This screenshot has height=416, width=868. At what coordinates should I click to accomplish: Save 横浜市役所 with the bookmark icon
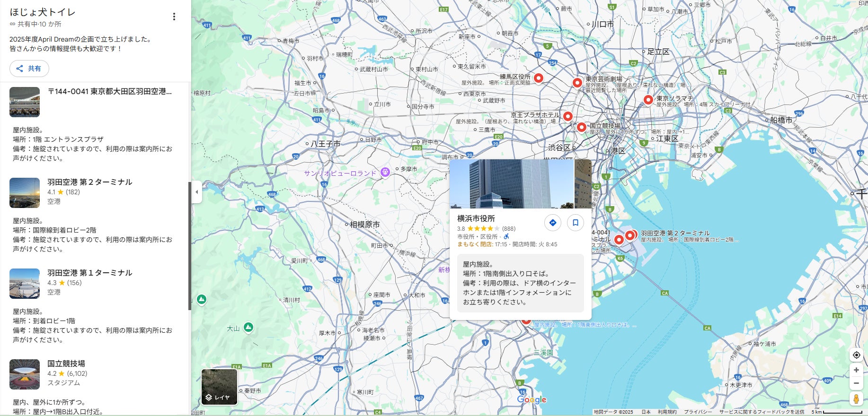[x=576, y=223]
